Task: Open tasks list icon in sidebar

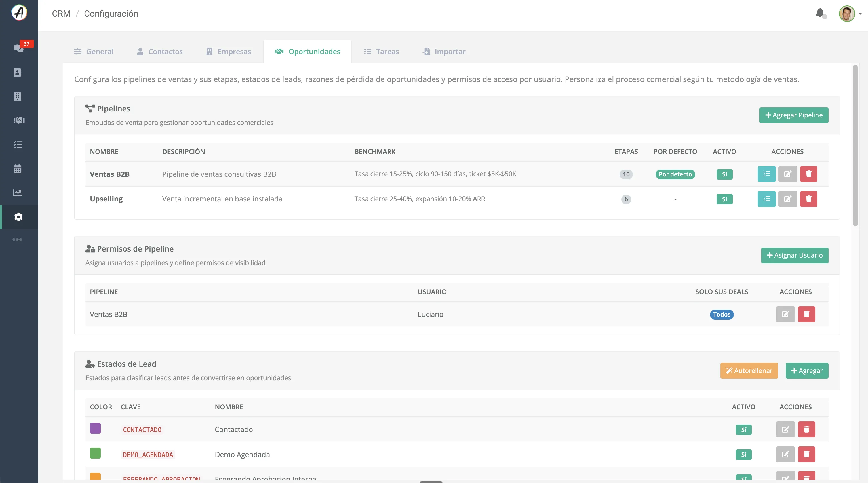Action: [18, 144]
